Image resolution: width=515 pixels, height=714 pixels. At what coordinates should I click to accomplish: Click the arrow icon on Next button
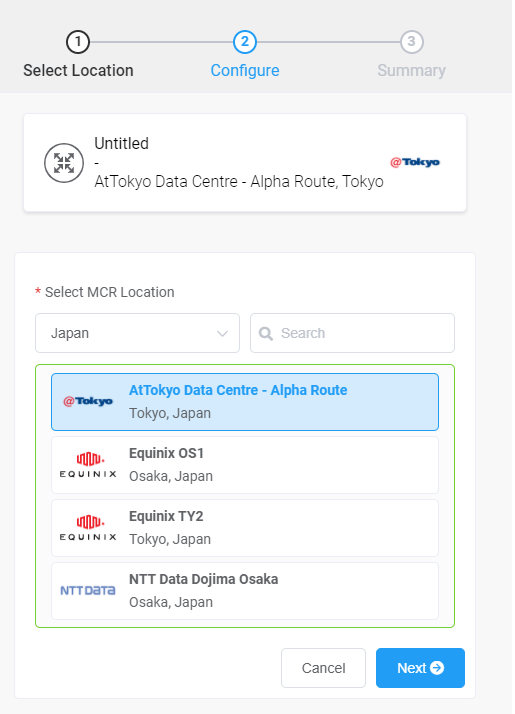[437, 668]
